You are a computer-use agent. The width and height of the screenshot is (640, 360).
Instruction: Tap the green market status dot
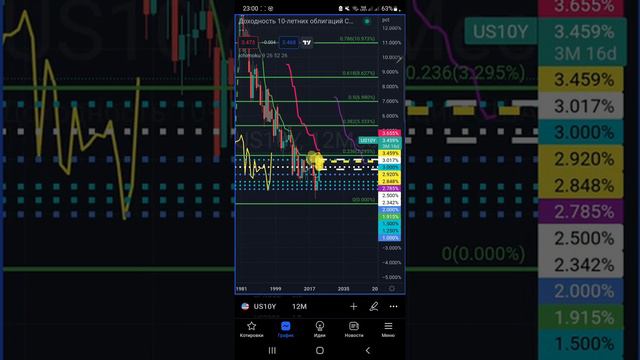367,21
